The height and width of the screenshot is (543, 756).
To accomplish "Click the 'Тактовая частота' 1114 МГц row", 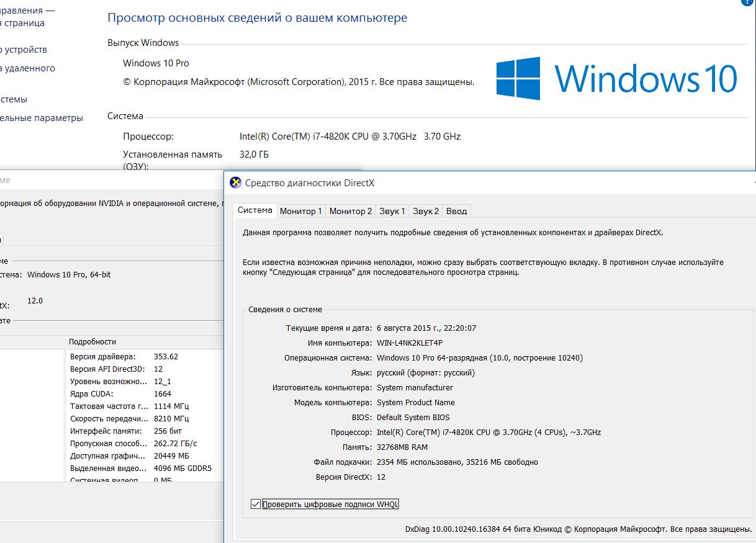I will 143,406.
